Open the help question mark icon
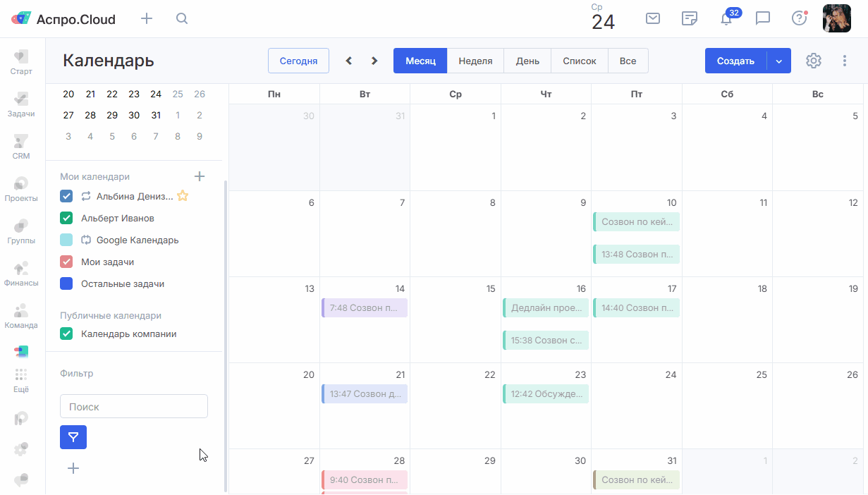 (799, 18)
